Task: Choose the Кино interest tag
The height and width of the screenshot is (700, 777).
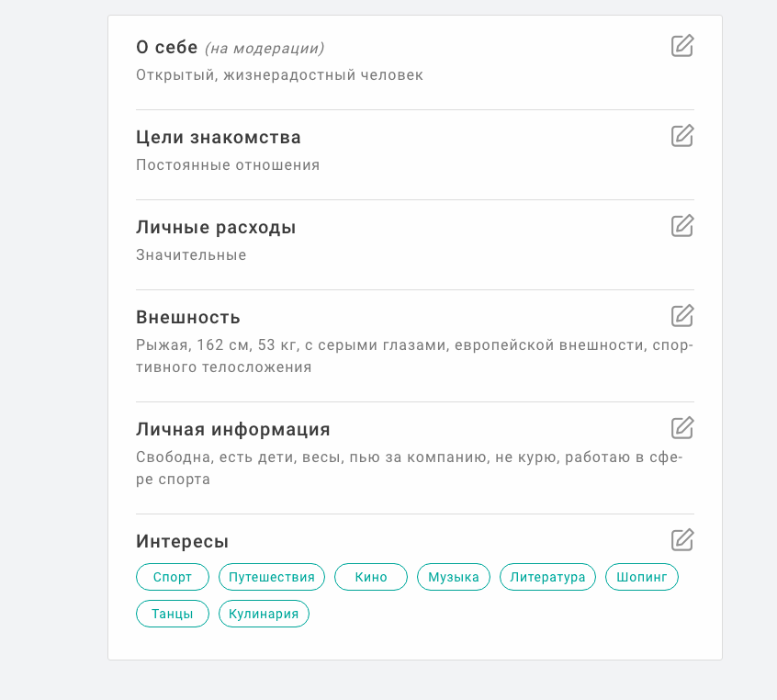Action: coord(371,577)
